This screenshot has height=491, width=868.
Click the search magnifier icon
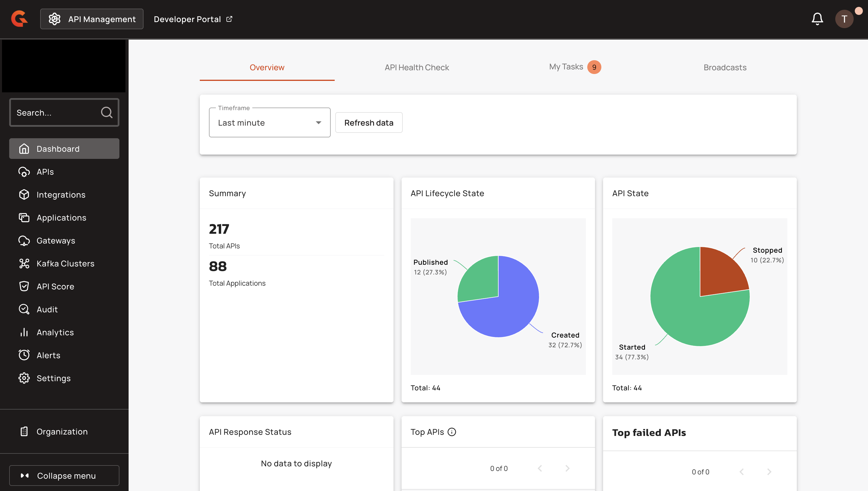106,112
